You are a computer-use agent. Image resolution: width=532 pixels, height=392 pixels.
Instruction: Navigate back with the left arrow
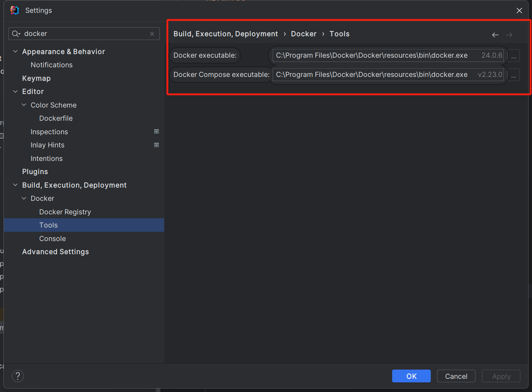coord(495,35)
